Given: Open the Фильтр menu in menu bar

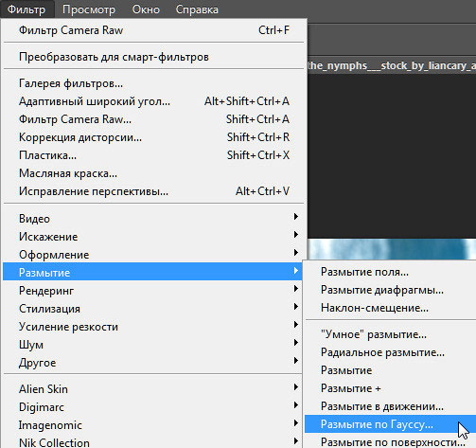Looking at the screenshot, I should pos(26,9).
